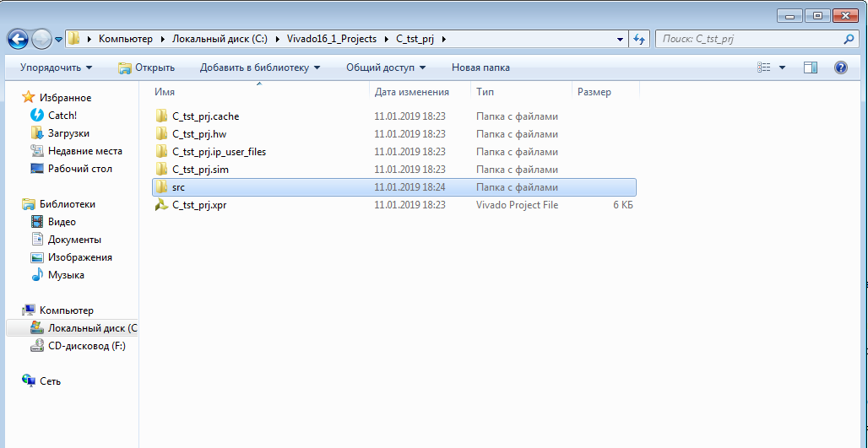
Task: Click the Vivado project file icon C_tst_prj.xpr
Action: (161, 205)
